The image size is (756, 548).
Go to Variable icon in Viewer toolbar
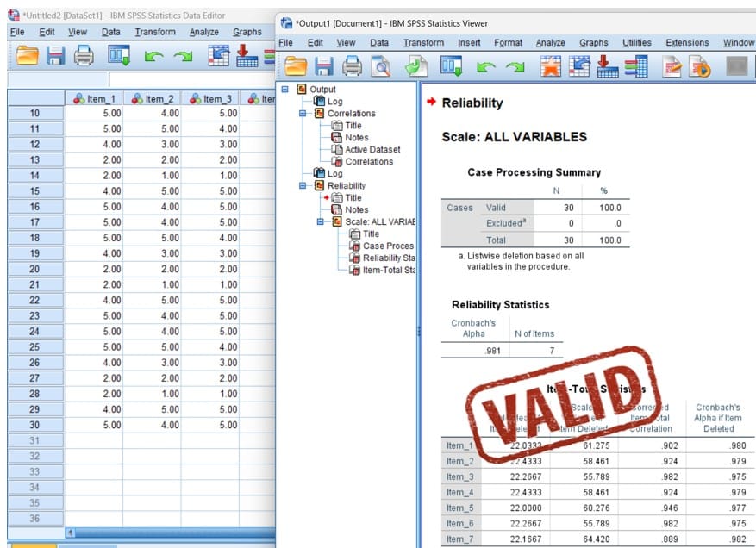coord(608,66)
